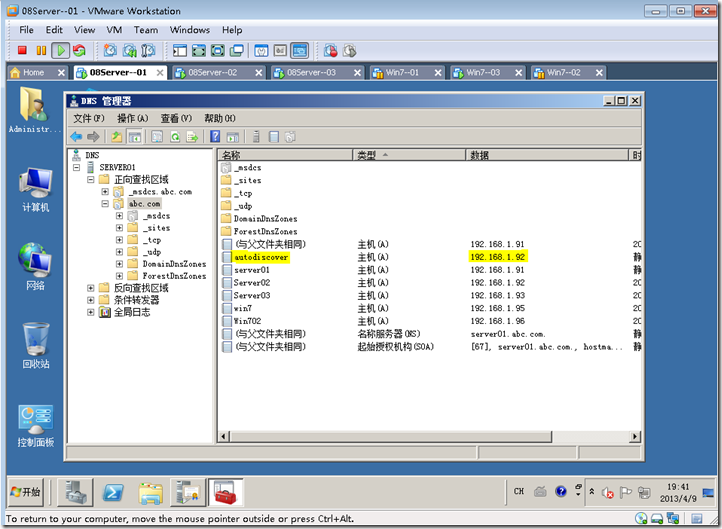The width and height of the screenshot is (722, 529).
Task: Open the VMware Team menu
Action: tap(146, 30)
